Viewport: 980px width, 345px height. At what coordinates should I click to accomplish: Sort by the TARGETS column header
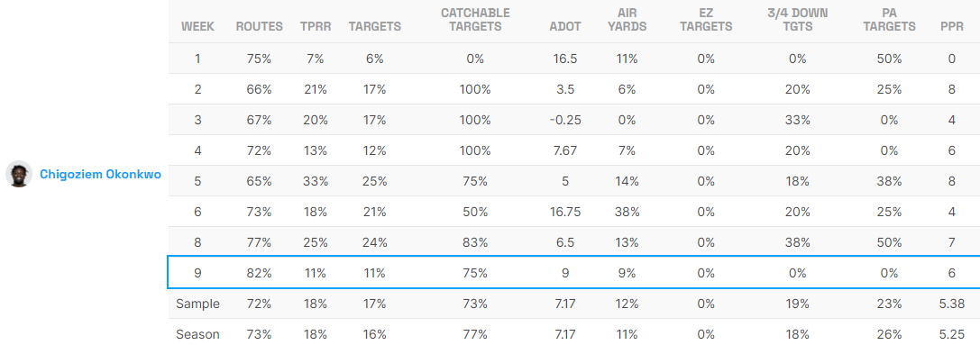coord(374,27)
